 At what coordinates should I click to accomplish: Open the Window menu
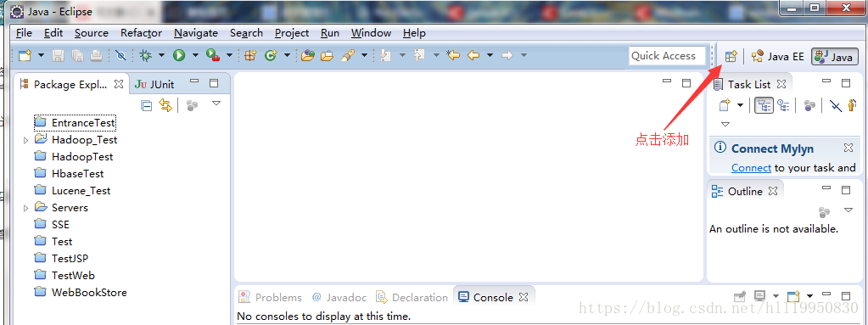tap(371, 33)
